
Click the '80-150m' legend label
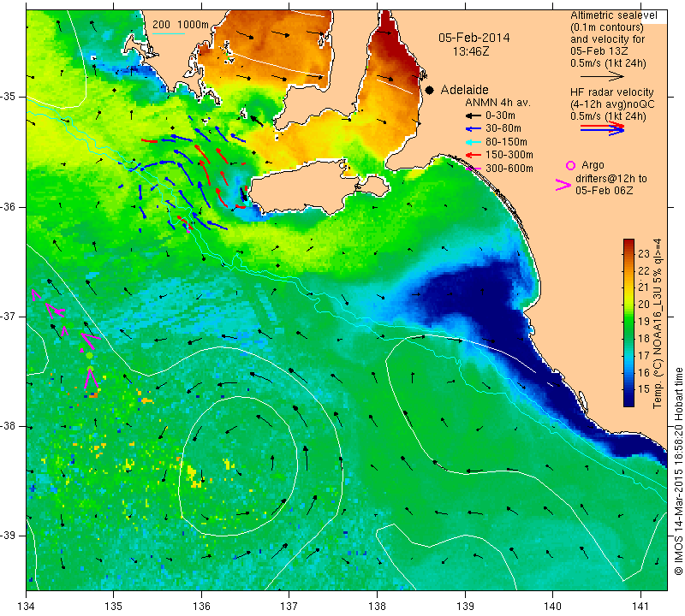click(506, 142)
